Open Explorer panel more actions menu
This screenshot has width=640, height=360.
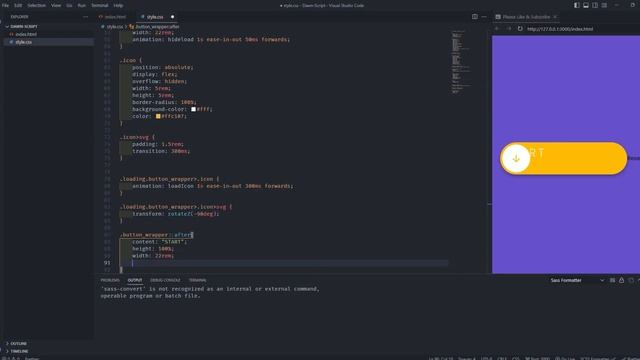(85, 17)
